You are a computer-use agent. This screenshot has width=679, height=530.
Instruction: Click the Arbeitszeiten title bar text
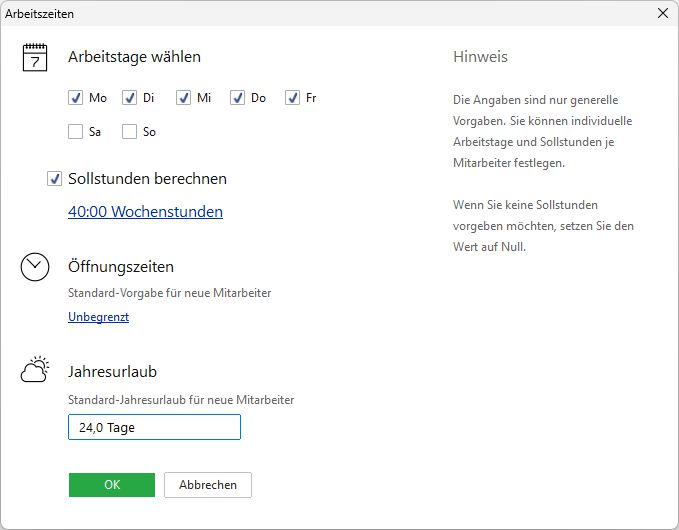click(40, 14)
